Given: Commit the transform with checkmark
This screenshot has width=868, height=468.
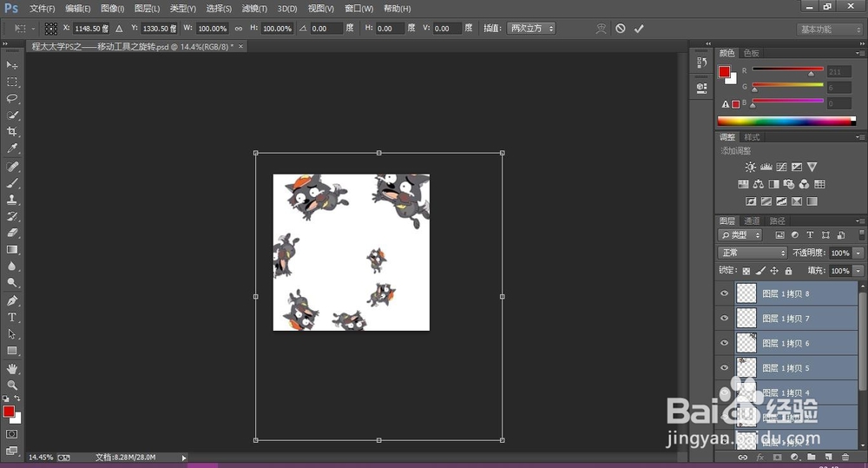Looking at the screenshot, I should [639, 29].
